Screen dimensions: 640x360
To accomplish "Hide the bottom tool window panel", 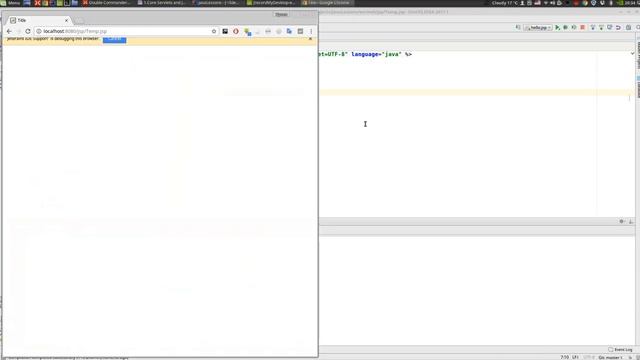I will point(631,221).
